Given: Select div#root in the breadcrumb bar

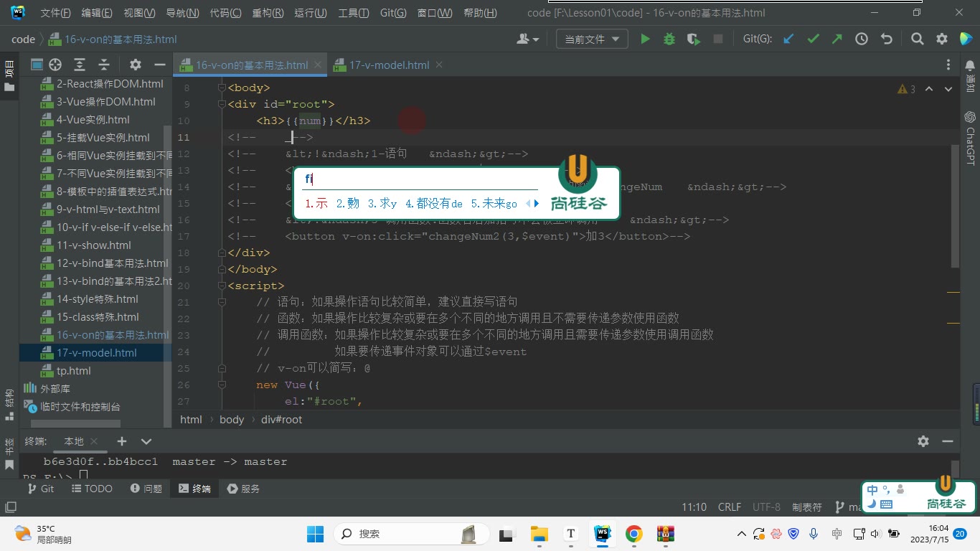Looking at the screenshot, I should 281,420.
